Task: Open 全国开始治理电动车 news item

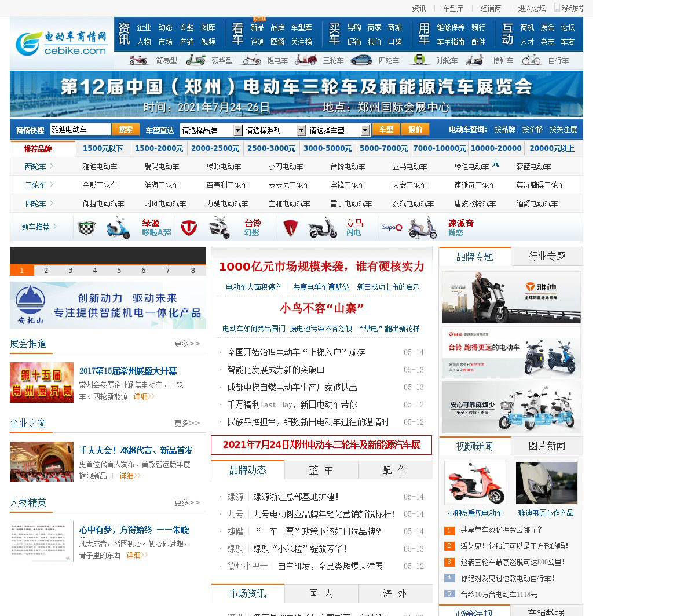Action: tap(296, 352)
